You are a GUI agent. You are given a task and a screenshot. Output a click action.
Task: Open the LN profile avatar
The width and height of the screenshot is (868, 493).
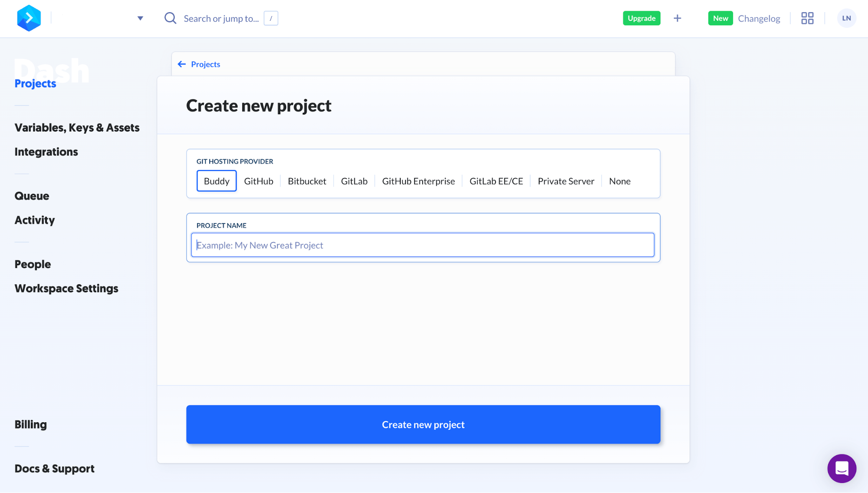[846, 18]
